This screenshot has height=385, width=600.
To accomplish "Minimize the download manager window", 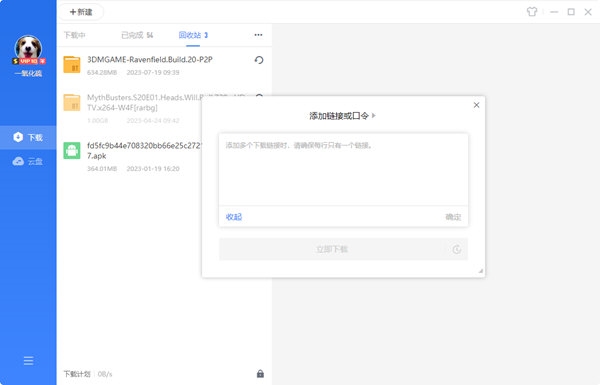I will 554,12.
